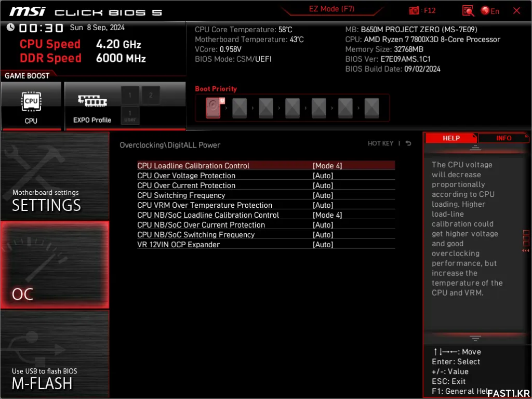Click the help panel top scroll handle

[475, 148]
